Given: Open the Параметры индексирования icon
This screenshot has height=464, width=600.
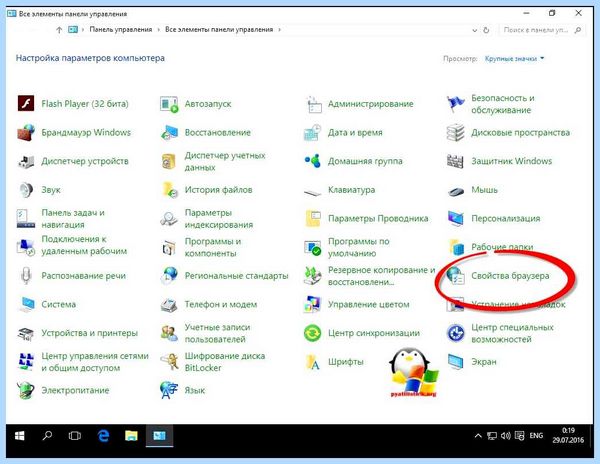Looking at the screenshot, I should [x=169, y=219].
